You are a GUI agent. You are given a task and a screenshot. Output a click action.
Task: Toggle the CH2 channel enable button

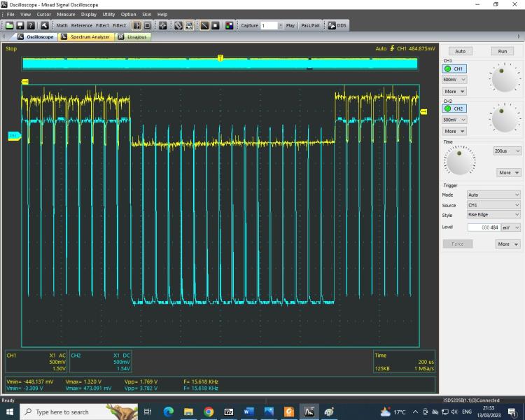pyautogui.click(x=454, y=108)
